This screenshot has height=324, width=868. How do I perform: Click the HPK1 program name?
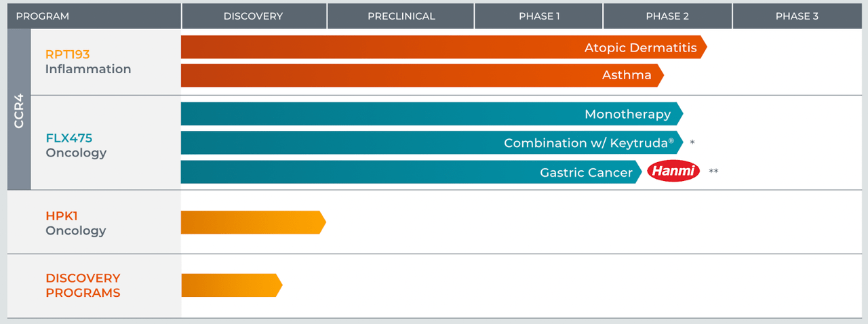pyautogui.click(x=62, y=216)
